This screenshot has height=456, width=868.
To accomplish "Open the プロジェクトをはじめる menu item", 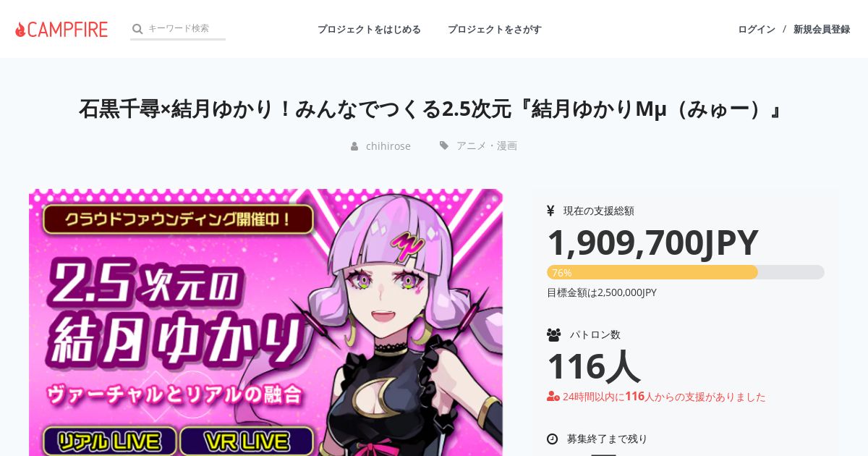I will point(369,29).
